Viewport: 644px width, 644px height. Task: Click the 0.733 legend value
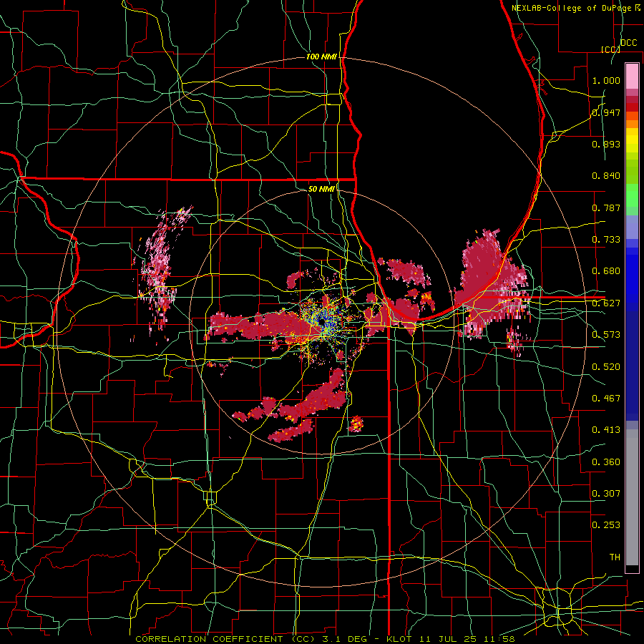point(606,240)
